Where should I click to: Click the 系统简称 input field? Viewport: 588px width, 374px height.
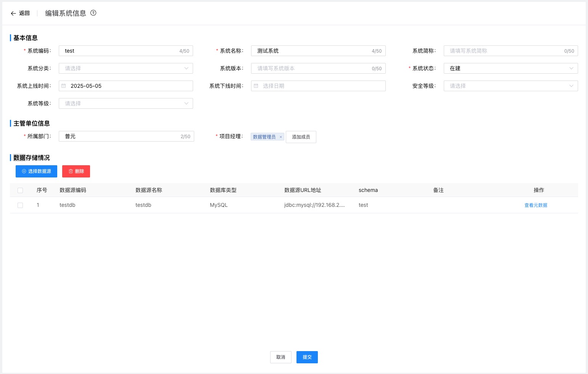tap(511, 50)
